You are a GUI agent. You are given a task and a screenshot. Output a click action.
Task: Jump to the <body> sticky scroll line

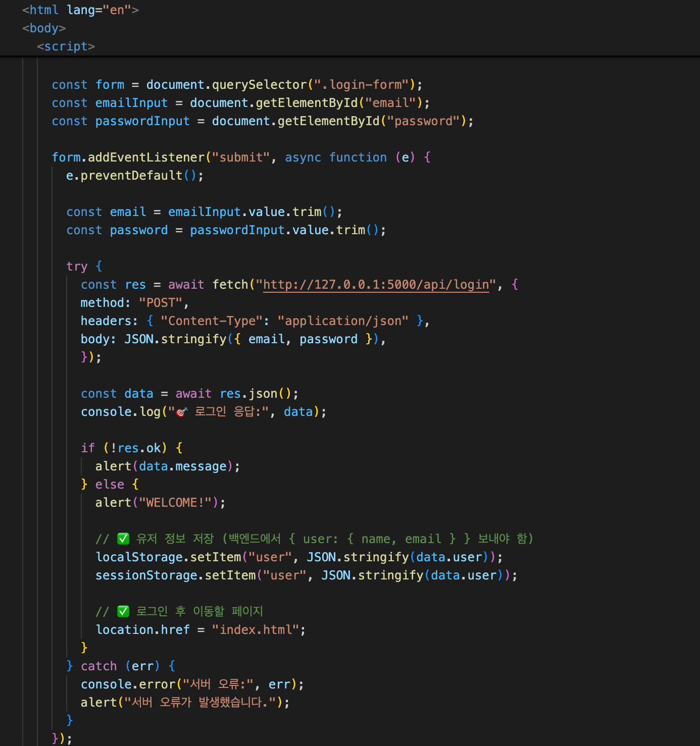(44, 28)
